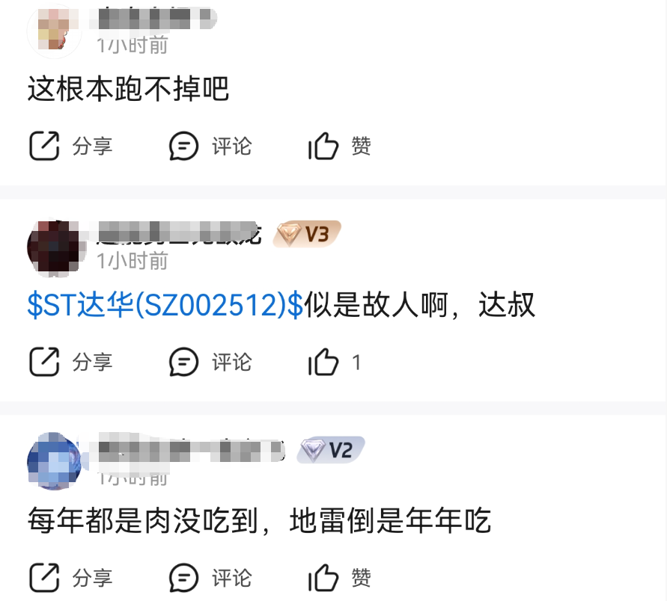Tap share icon under '这根本跑不掉吧' post

coord(44,146)
